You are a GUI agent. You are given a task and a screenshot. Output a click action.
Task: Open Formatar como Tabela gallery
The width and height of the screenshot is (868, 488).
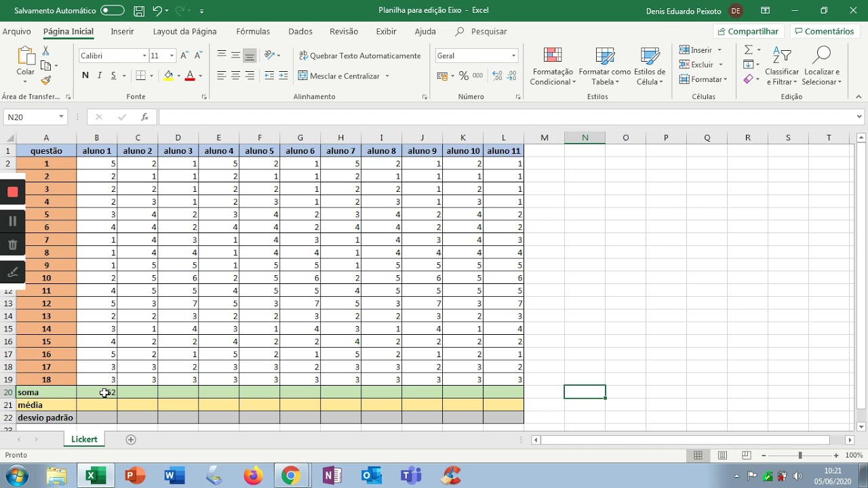604,66
